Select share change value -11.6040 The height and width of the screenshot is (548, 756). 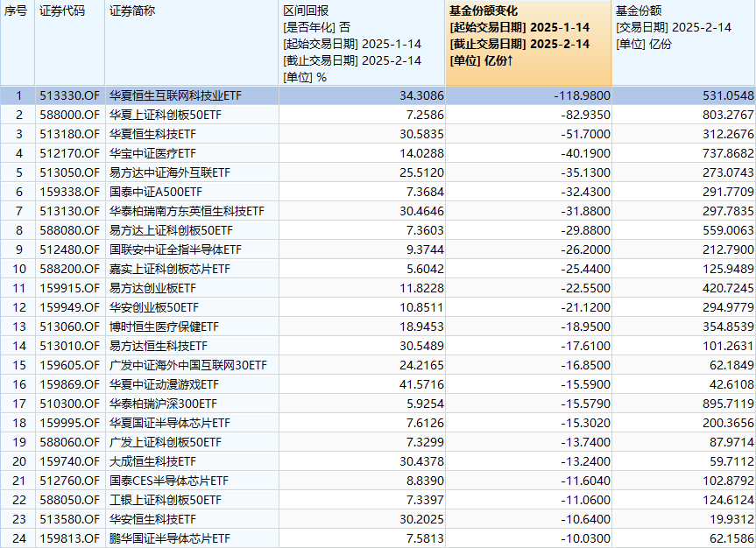coord(528,481)
